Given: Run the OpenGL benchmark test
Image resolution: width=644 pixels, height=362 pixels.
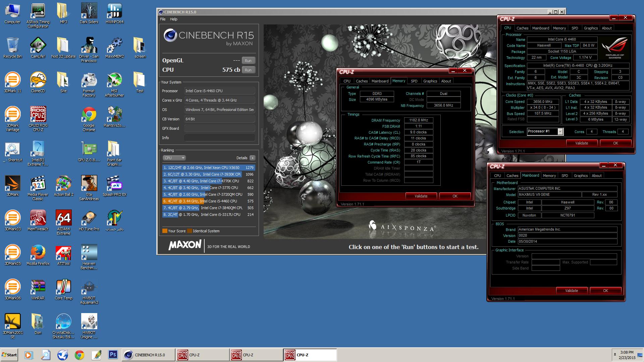Looking at the screenshot, I should tap(248, 61).
